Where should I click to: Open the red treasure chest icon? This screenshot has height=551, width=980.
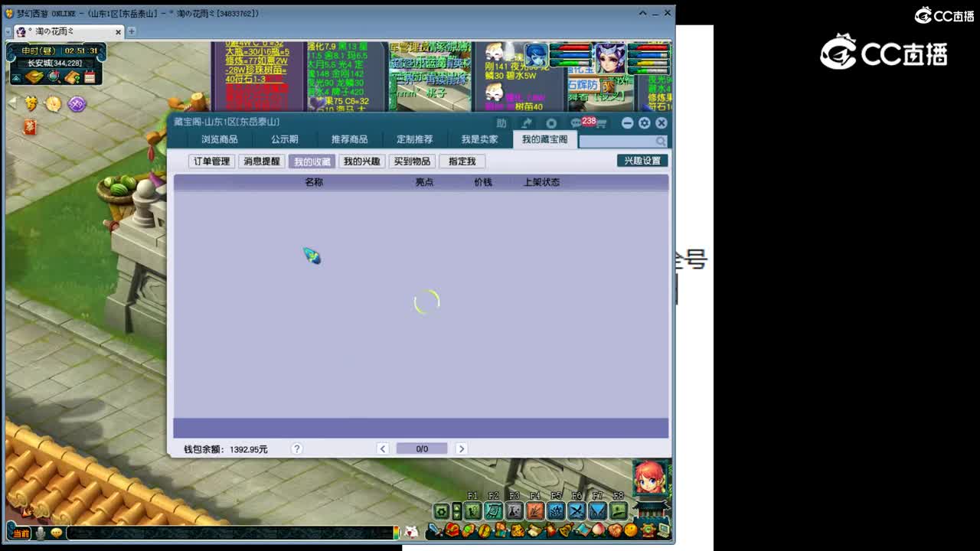(452, 530)
